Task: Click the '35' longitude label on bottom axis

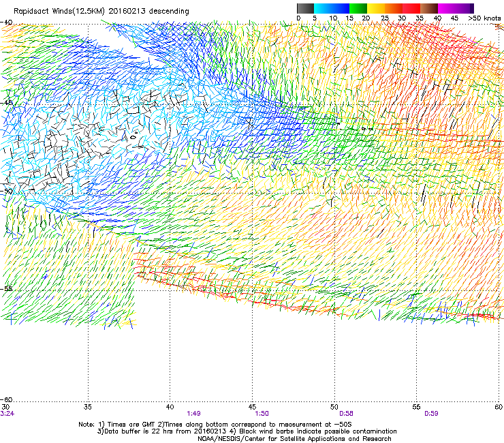Action: (88, 407)
